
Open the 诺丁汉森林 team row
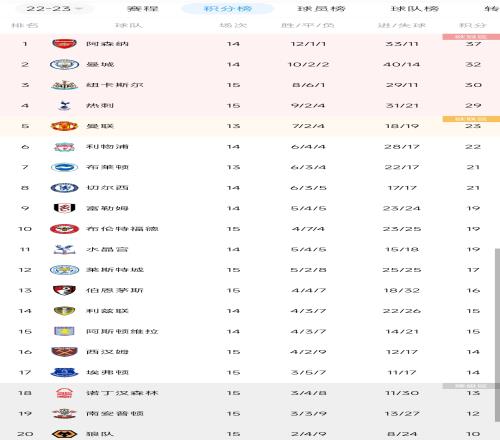click(250, 393)
